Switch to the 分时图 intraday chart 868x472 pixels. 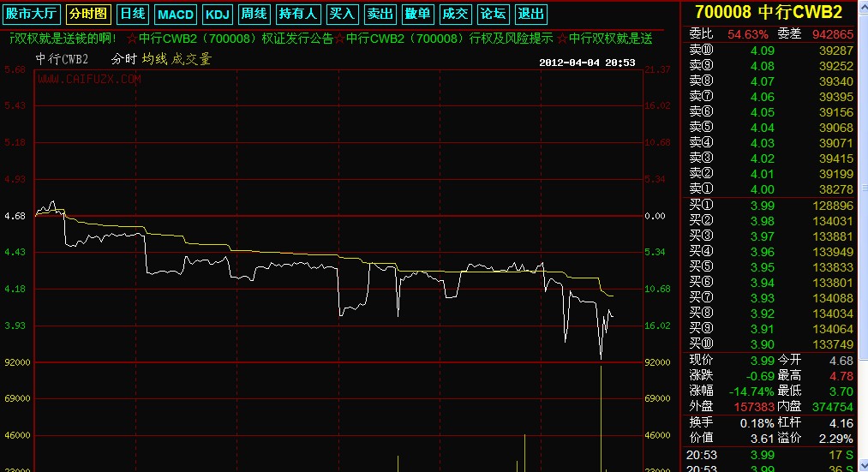89,14
